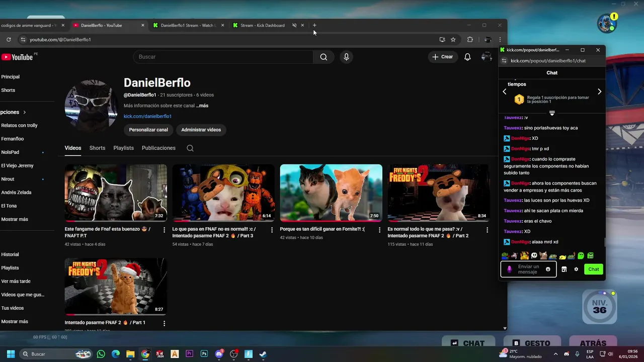644x362 pixels.
Task: Open Tus videos in sidebar
Action: pyautogui.click(x=13, y=308)
